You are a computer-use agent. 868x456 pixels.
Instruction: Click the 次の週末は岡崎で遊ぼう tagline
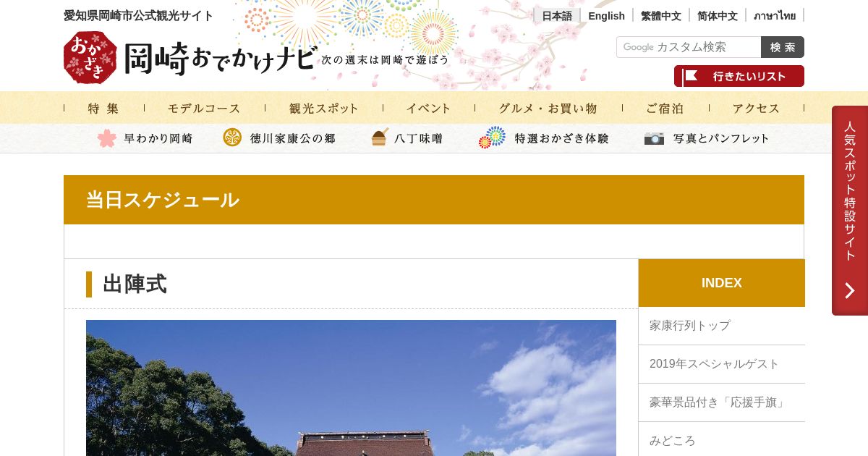(386, 60)
